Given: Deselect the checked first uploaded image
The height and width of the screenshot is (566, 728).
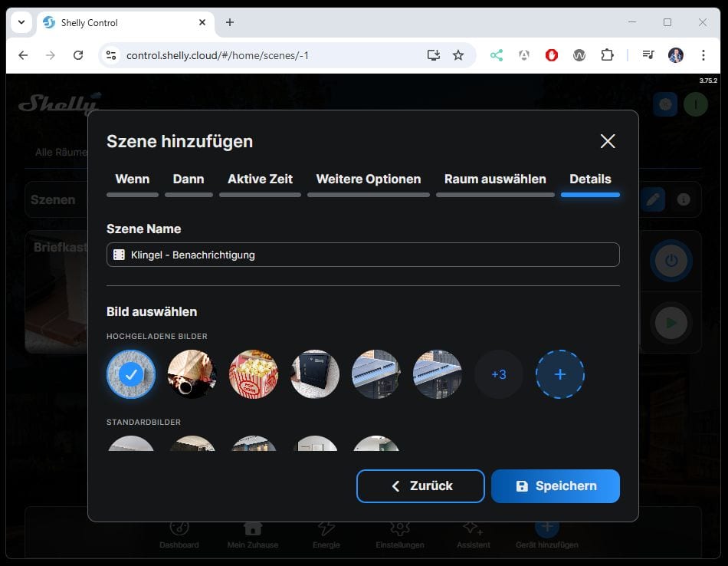Looking at the screenshot, I should pyautogui.click(x=131, y=374).
